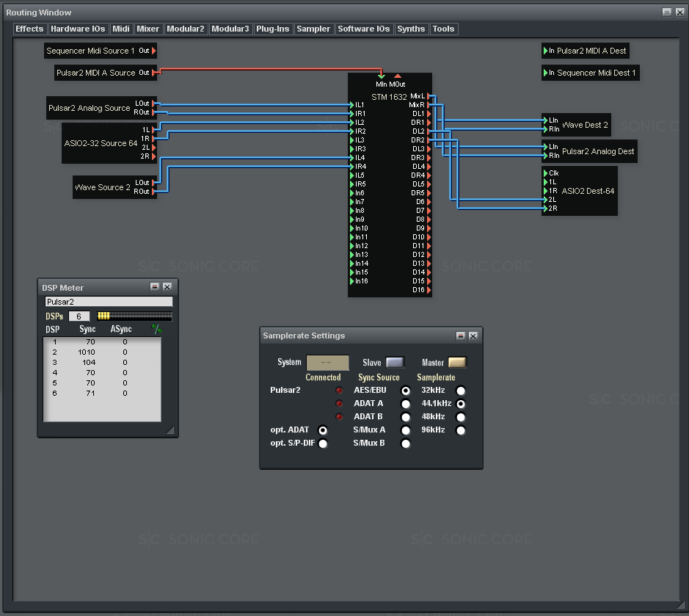This screenshot has height=616, width=689.
Task: Click Sequencer Midi Source 1 Out port
Action: click(x=154, y=51)
